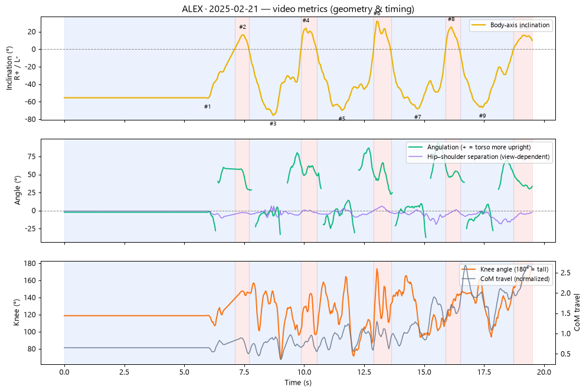Click the Inclination (°) y-axis label
The width and height of the screenshot is (586, 392).
click(x=13, y=68)
